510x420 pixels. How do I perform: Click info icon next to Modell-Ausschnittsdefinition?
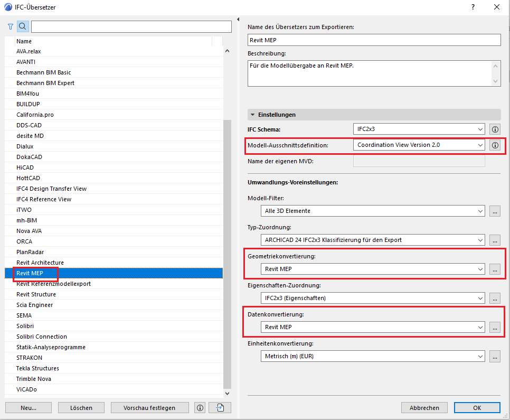(x=495, y=145)
